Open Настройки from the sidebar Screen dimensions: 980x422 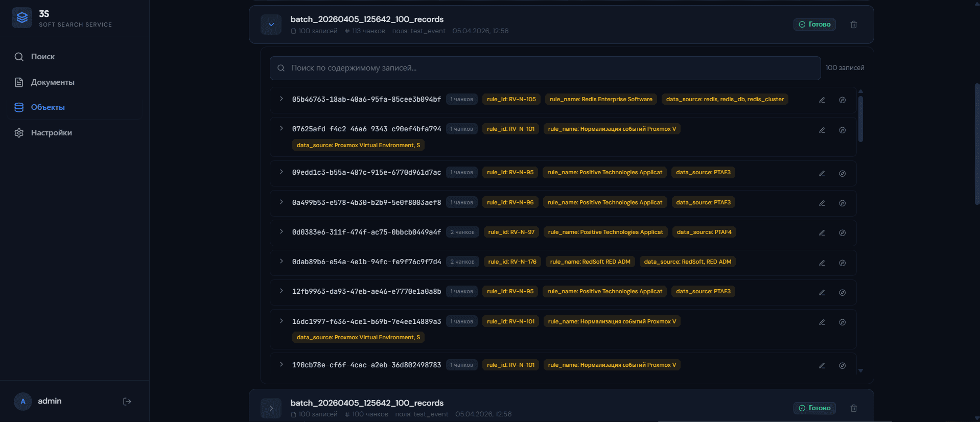[x=51, y=133]
